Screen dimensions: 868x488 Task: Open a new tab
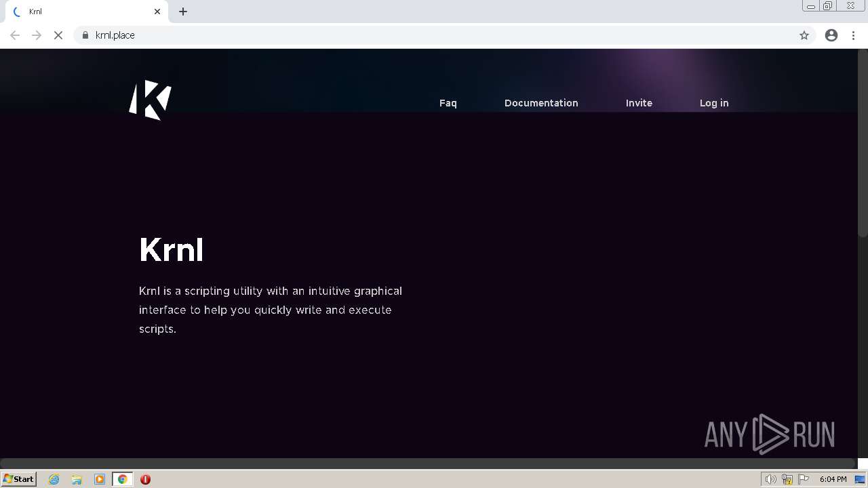(x=183, y=12)
